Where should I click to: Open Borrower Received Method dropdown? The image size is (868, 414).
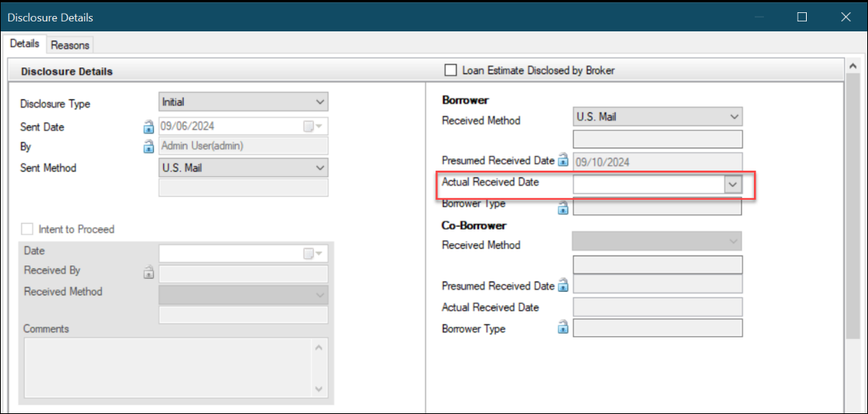[657, 117]
